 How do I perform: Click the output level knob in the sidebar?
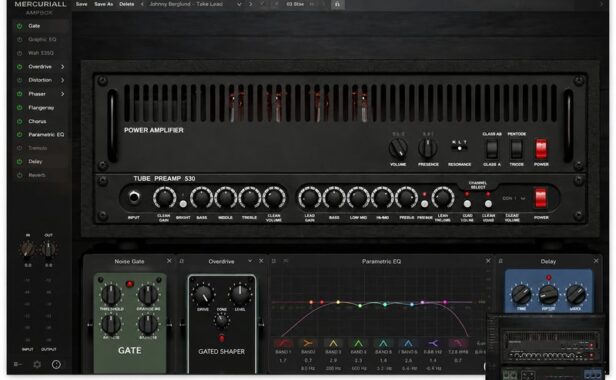click(x=48, y=249)
